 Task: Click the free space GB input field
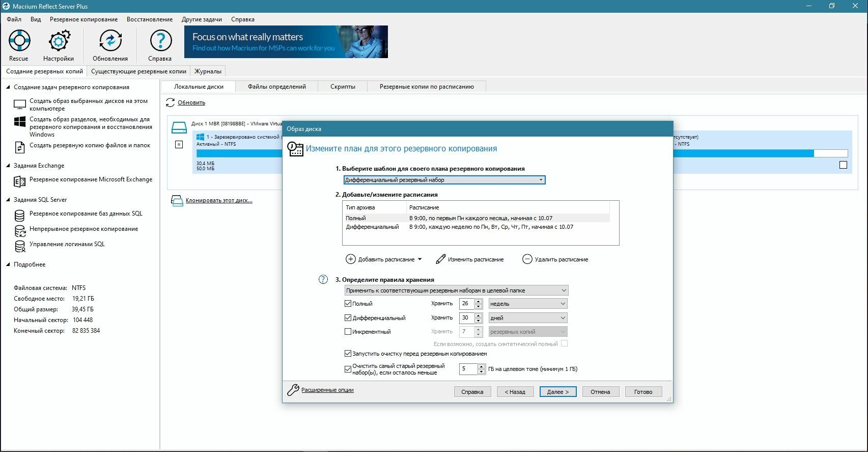point(468,369)
